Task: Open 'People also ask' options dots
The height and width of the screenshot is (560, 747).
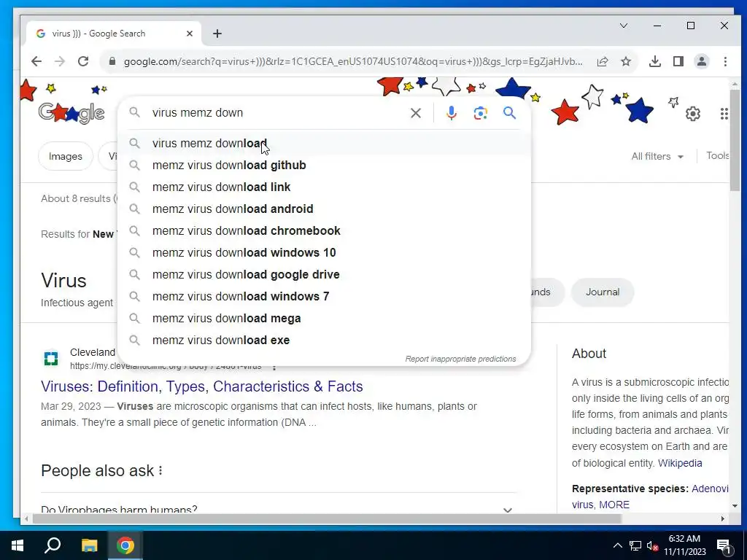Action: coord(160,470)
